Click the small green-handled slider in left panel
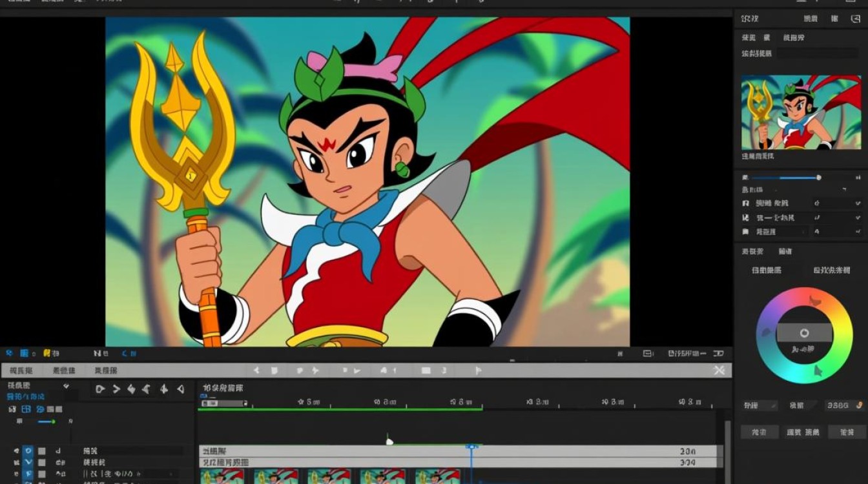This screenshot has width=868, height=484. point(45,421)
